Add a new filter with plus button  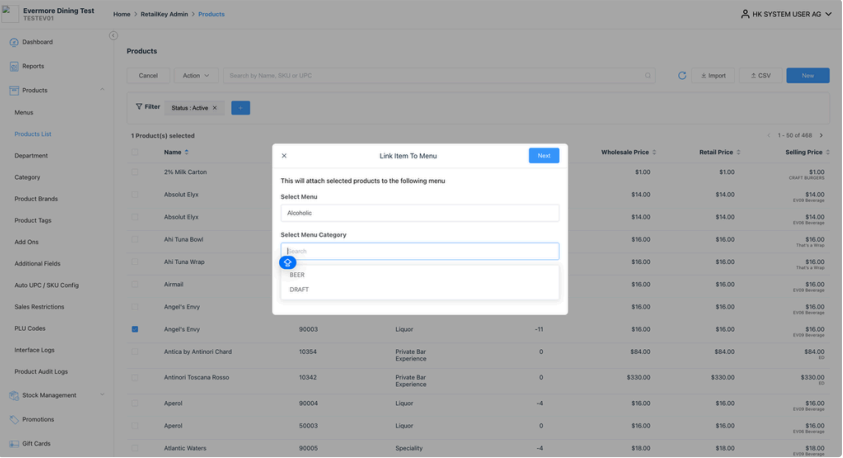pyautogui.click(x=240, y=108)
